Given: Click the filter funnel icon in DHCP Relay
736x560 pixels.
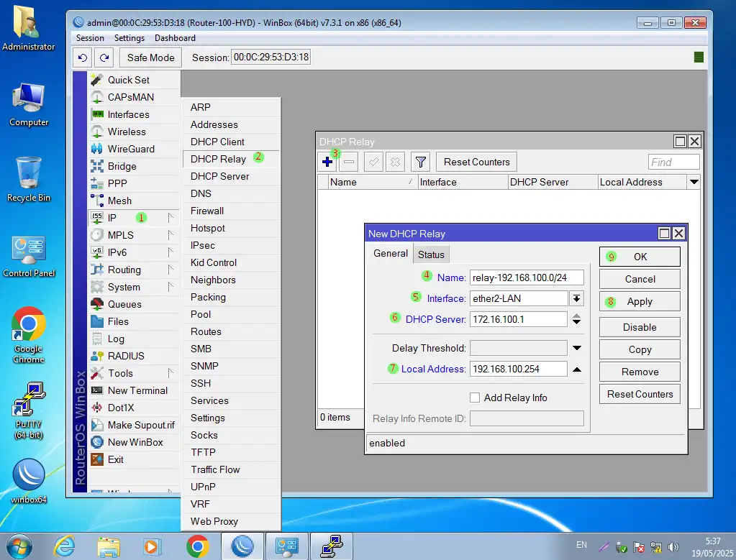Looking at the screenshot, I should tap(420, 162).
